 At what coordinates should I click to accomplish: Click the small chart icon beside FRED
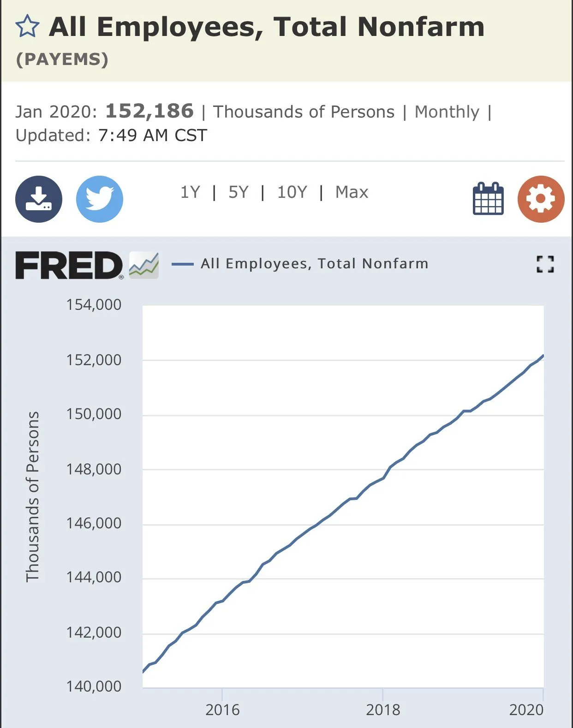[x=144, y=265]
